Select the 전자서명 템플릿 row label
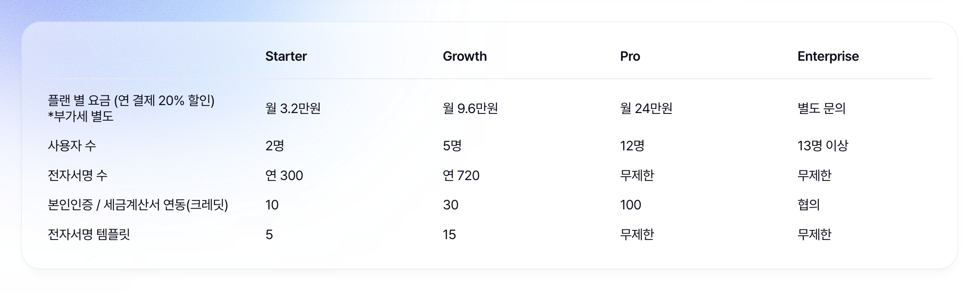This screenshot has width=980, height=294. pyautogui.click(x=89, y=235)
